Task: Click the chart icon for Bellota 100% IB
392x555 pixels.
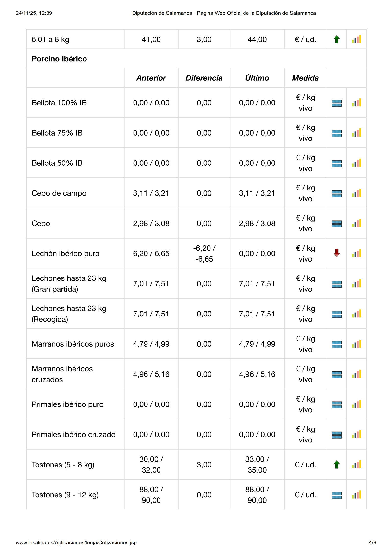Action: tap(356, 103)
